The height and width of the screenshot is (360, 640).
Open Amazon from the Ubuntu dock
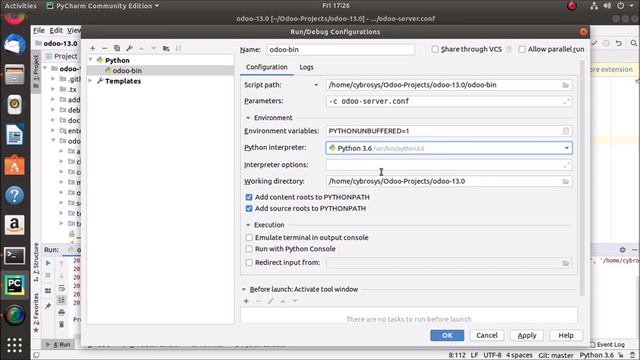pyautogui.click(x=14, y=225)
